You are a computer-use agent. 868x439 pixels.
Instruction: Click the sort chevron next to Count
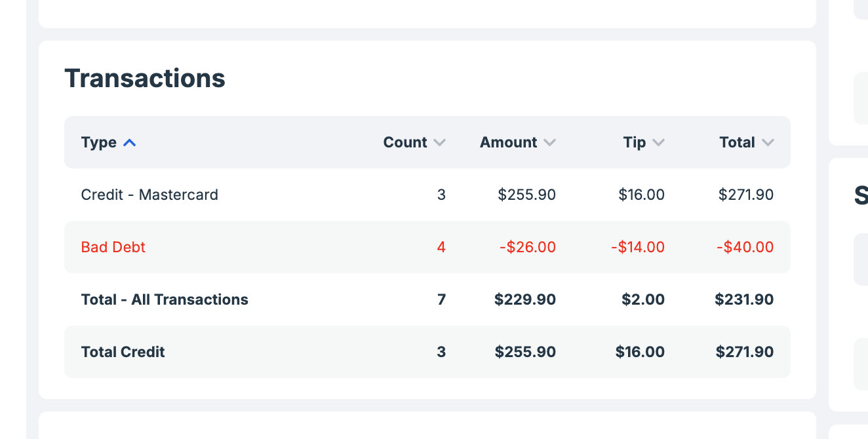(x=440, y=142)
